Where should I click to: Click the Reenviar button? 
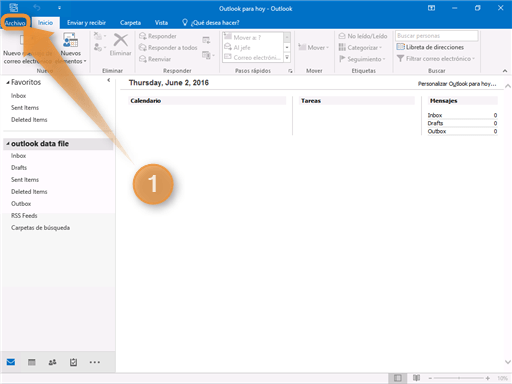(x=155, y=59)
